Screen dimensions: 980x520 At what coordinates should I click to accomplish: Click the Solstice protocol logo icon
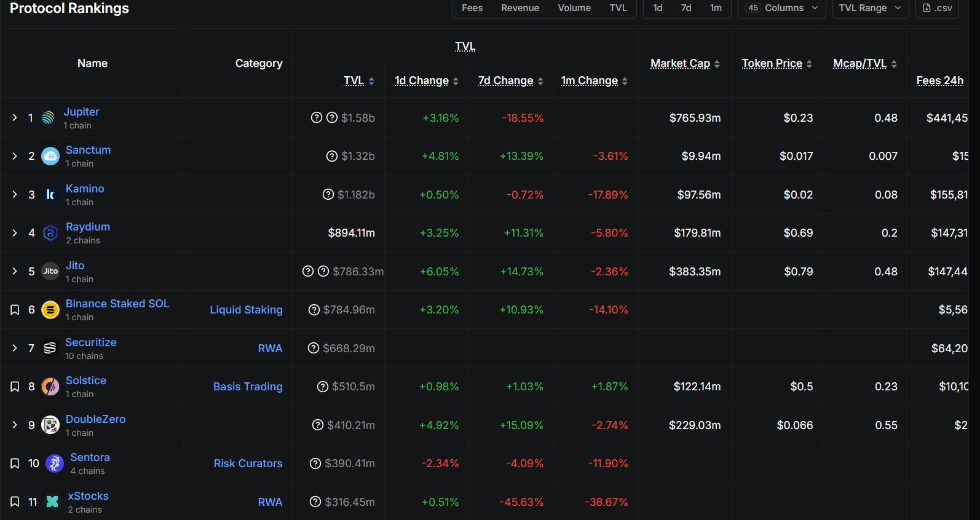tap(50, 387)
